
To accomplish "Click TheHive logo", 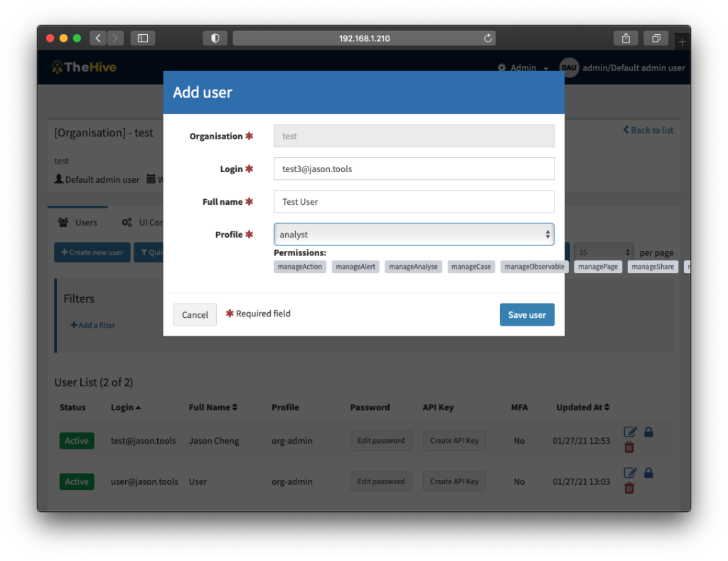I will [x=84, y=68].
